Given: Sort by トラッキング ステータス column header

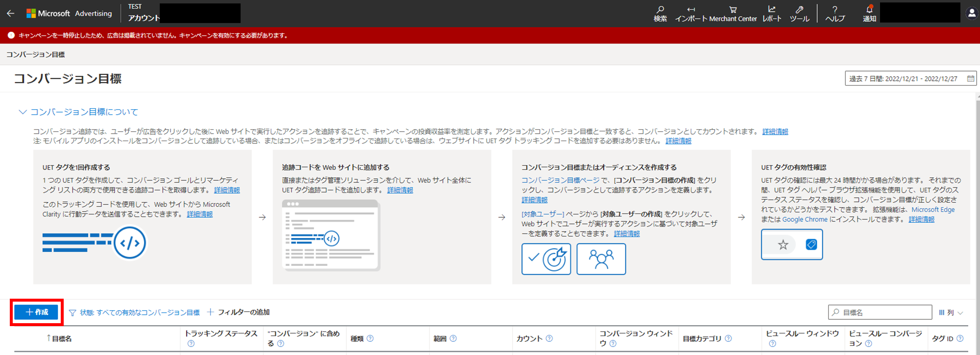Looking at the screenshot, I should 220,333.
